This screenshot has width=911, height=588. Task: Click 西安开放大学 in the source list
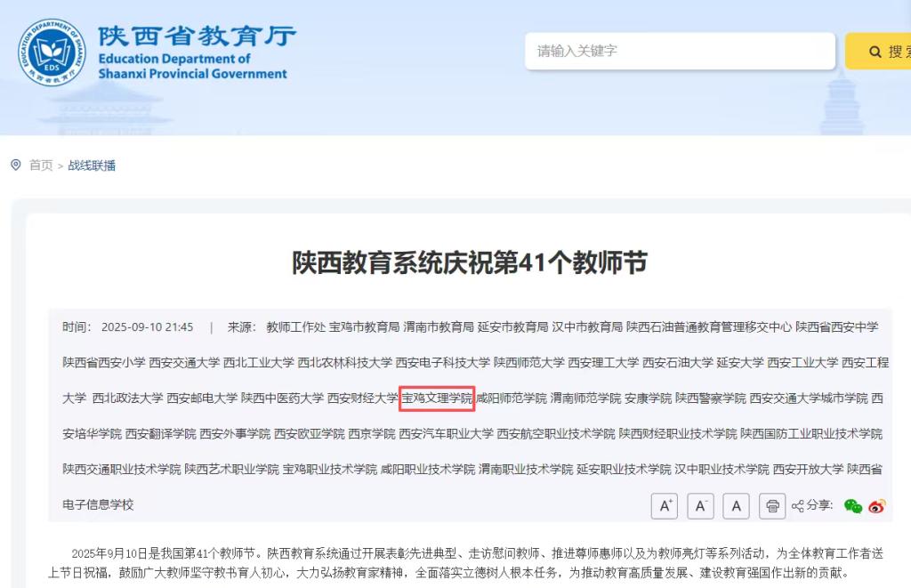(x=808, y=469)
